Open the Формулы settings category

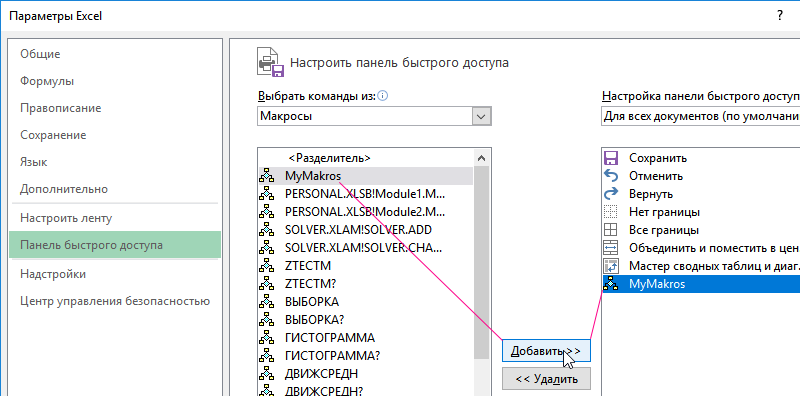[47, 81]
